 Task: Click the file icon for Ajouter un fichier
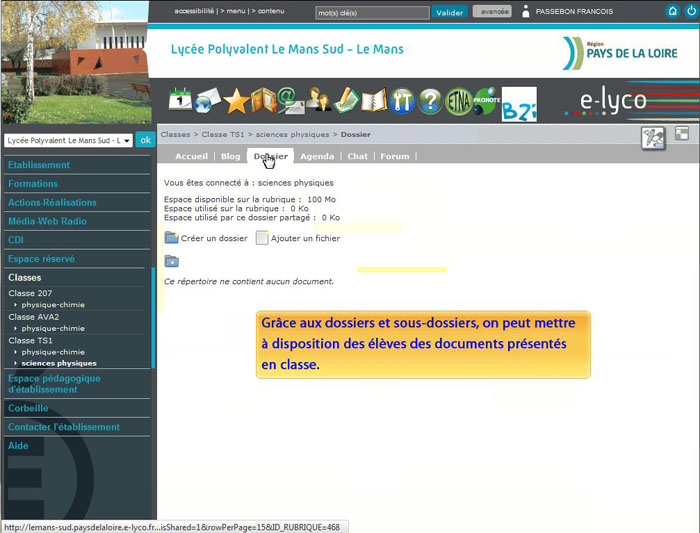[x=262, y=238]
